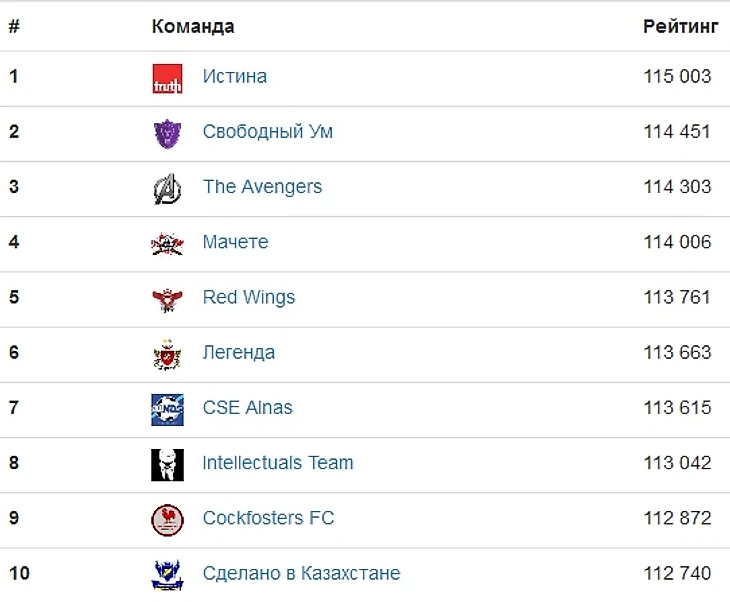730x602 pixels.
Task: Click the Intellectuals Team black logo
Action: 167,464
